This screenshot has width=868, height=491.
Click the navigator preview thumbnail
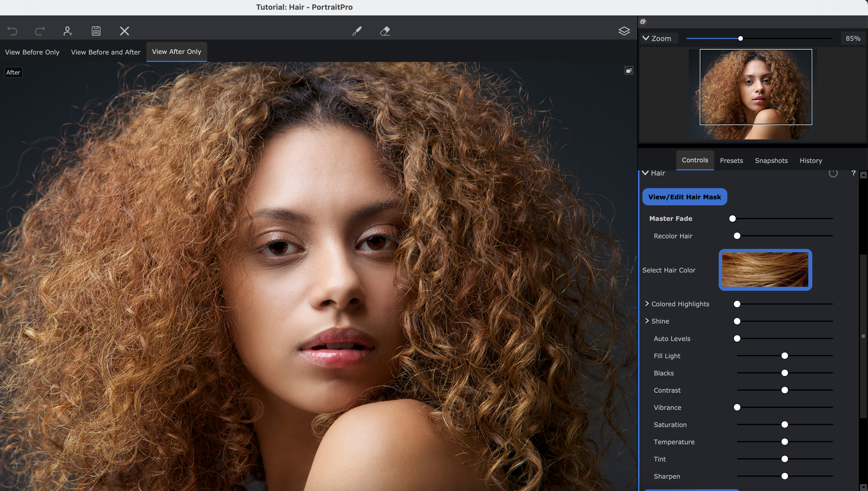tap(753, 94)
